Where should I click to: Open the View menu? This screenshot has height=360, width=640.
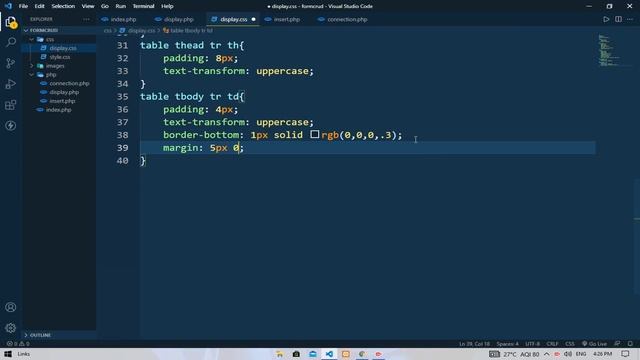click(x=88, y=6)
